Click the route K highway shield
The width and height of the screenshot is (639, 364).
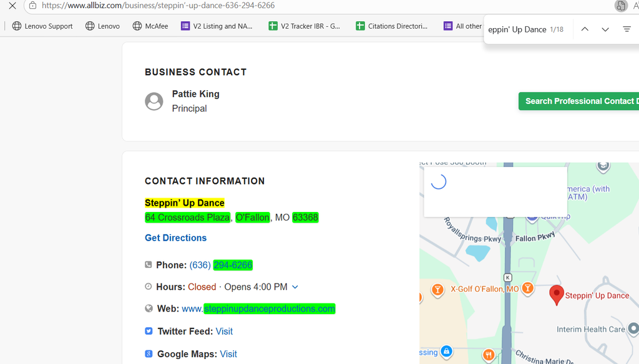click(507, 278)
